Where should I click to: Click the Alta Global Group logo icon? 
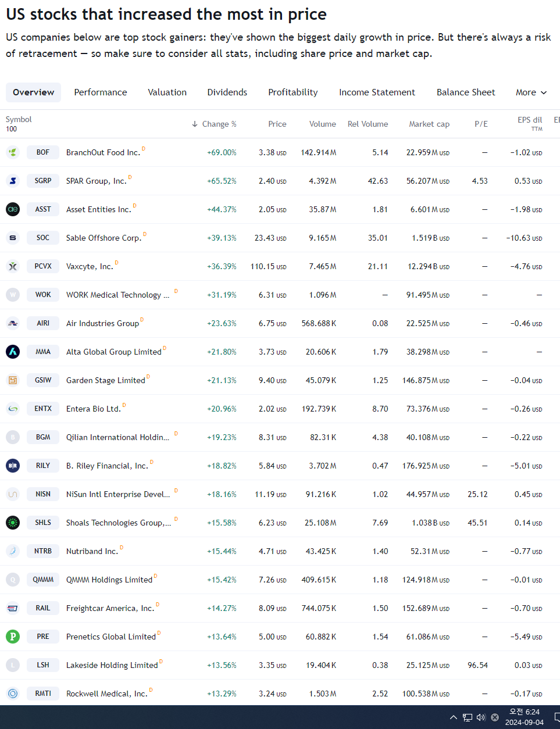tap(13, 352)
